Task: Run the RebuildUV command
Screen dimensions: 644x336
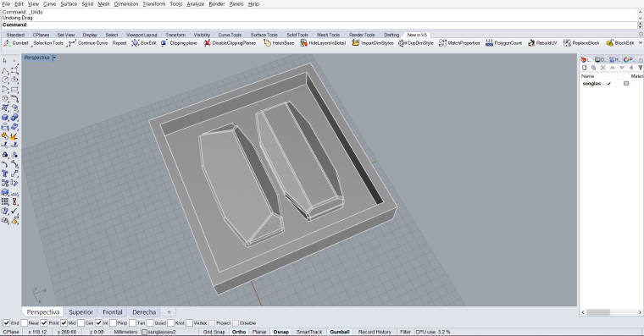Action: (x=542, y=43)
